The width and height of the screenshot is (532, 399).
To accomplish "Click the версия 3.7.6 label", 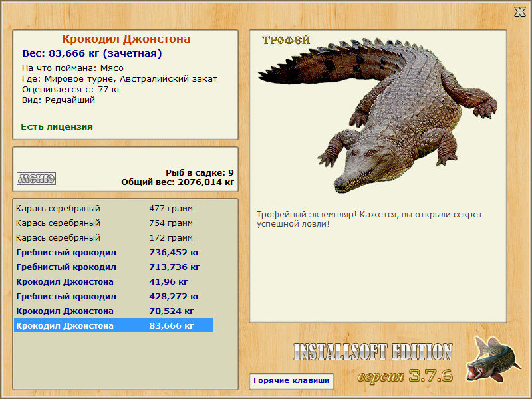I will click(405, 376).
